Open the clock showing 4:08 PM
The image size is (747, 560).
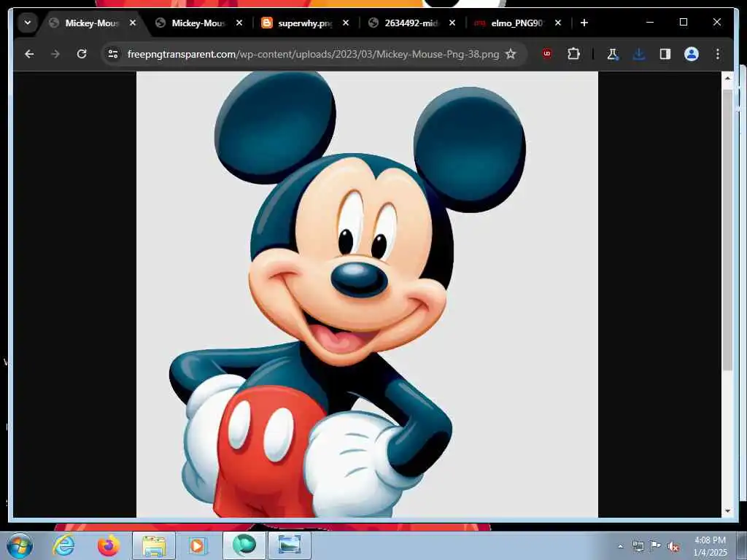[710, 546]
